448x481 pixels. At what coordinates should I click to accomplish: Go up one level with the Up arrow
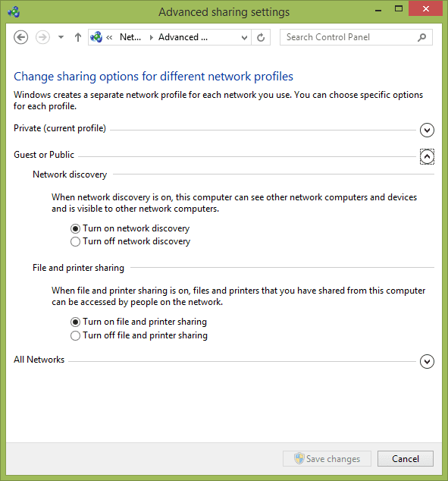(78, 37)
